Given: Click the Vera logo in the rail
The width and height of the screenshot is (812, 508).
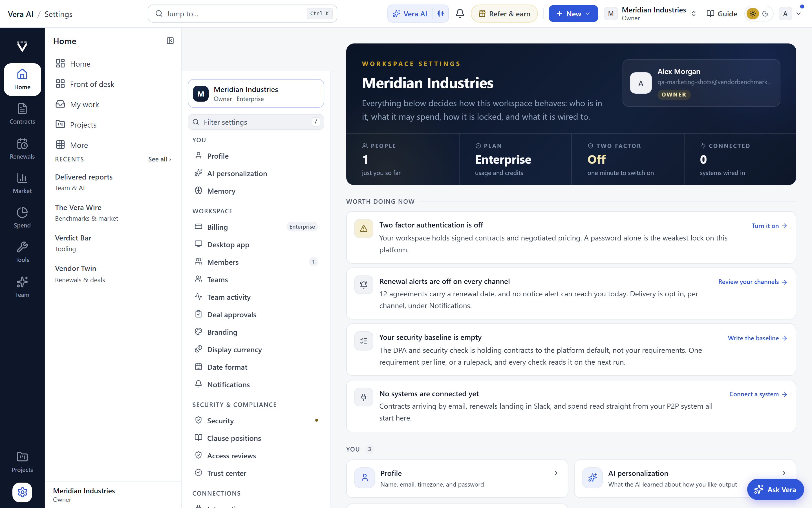Looking at the screenshot, I should [22, 46].
